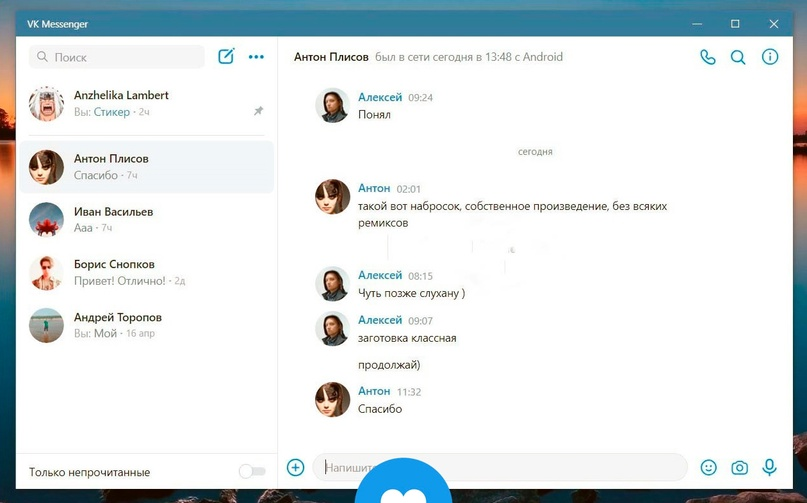Click the pin icon on Anzhelika Lambert chat
The width and height of the screenshot is (807, 503).
[x=258, y=111]
